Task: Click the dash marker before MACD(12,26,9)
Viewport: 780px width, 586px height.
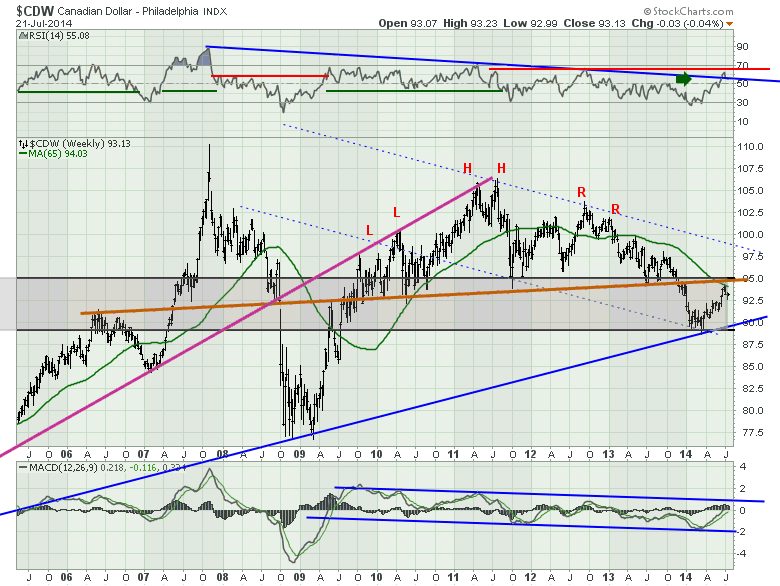Action: pos(23,468)
